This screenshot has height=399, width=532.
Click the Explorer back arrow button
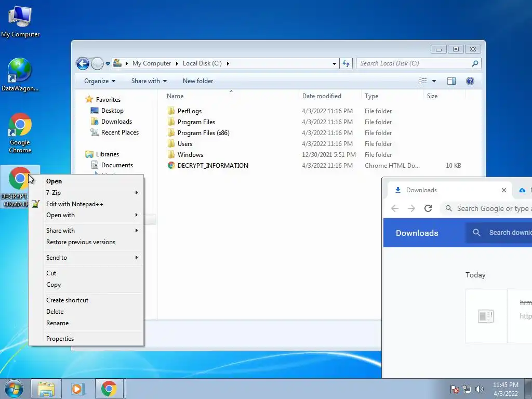(x=83, y=63)
